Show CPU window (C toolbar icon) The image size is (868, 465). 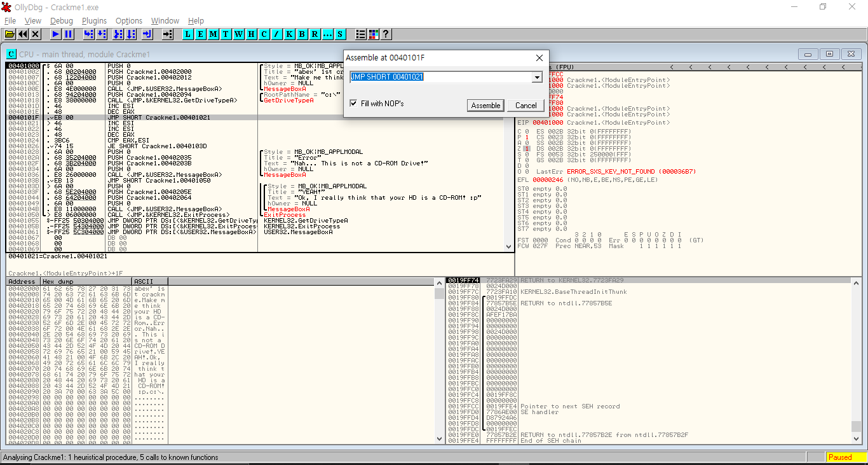pyautogui.click(x=264, y=34)
